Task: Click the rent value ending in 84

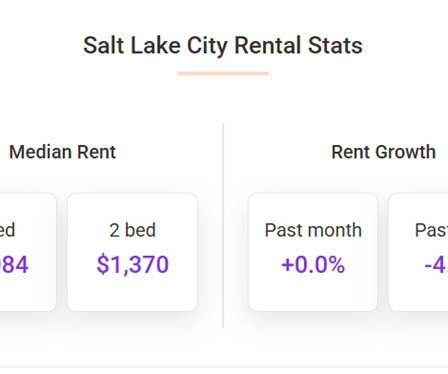Action: pyautogui.click(x=14, y=265)
